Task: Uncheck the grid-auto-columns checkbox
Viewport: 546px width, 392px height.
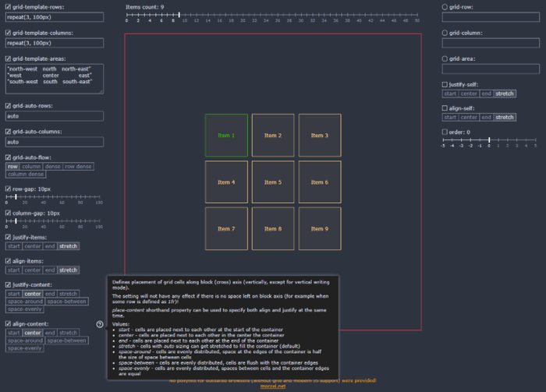Action: pos(8,132)
